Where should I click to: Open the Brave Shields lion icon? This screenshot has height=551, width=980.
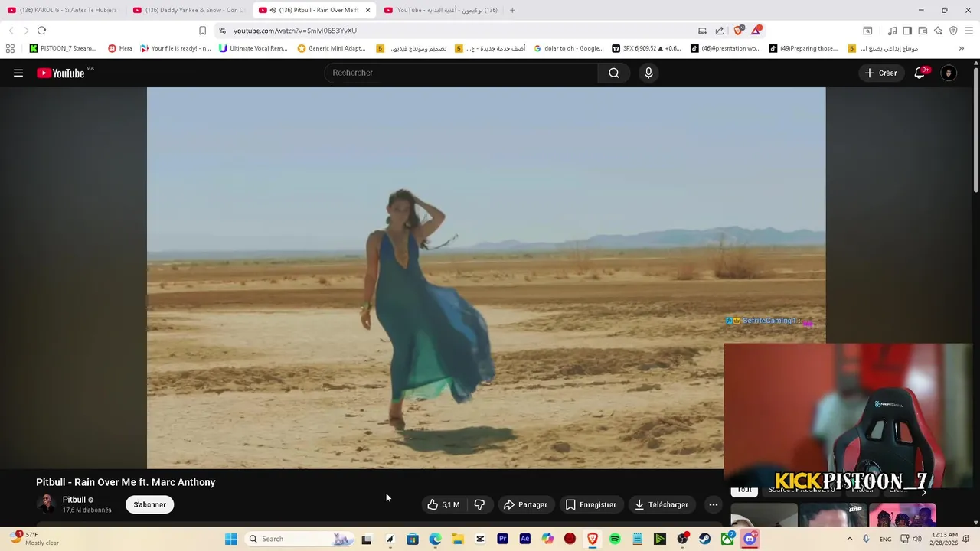click(738, 31)
